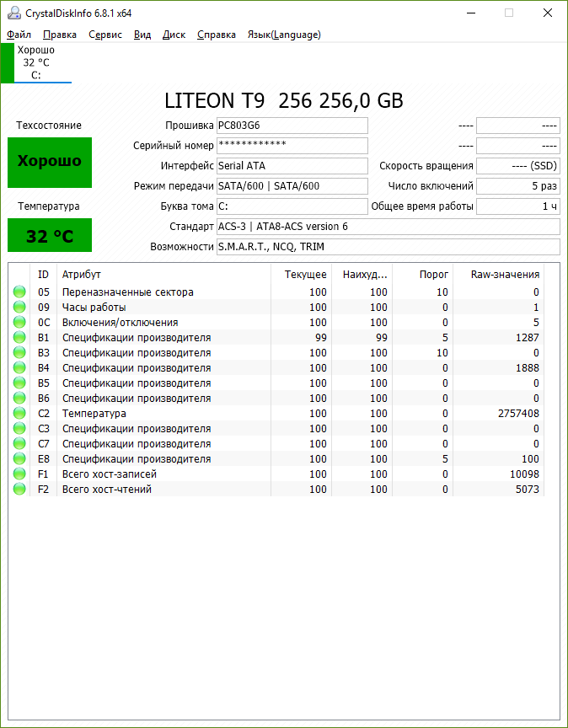
Task: Click the Число включений field showing 5 раз
Action: [x=518, y=186]
